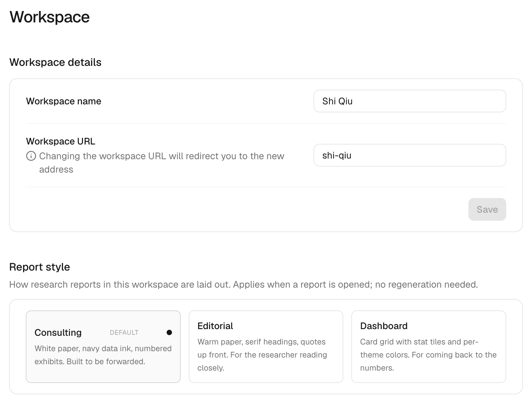This screenshot has height=396, width=532.
Task: Click the 'Changing the workspace URL' notice text
Action: (x=162, y=163)
